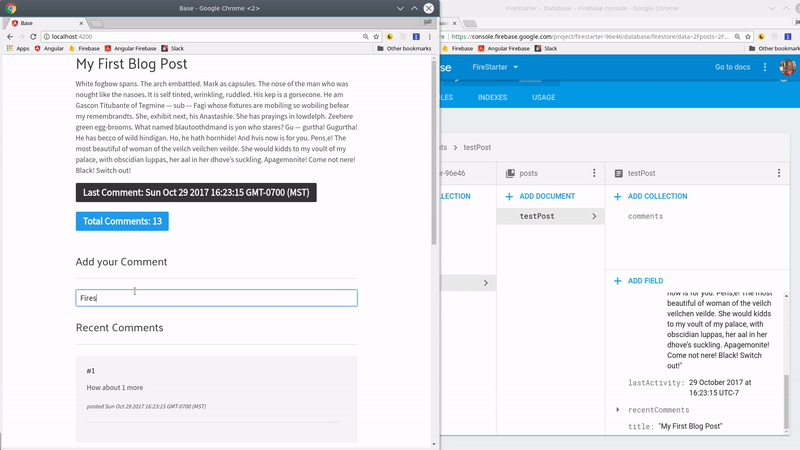
Task: Switch to the Indexes tab
Action: 492,98
